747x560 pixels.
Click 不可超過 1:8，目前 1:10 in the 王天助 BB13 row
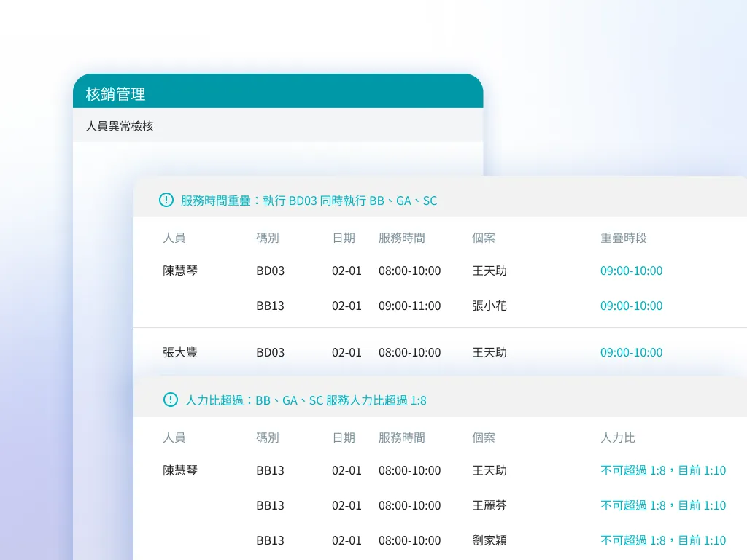coord(663,470)
